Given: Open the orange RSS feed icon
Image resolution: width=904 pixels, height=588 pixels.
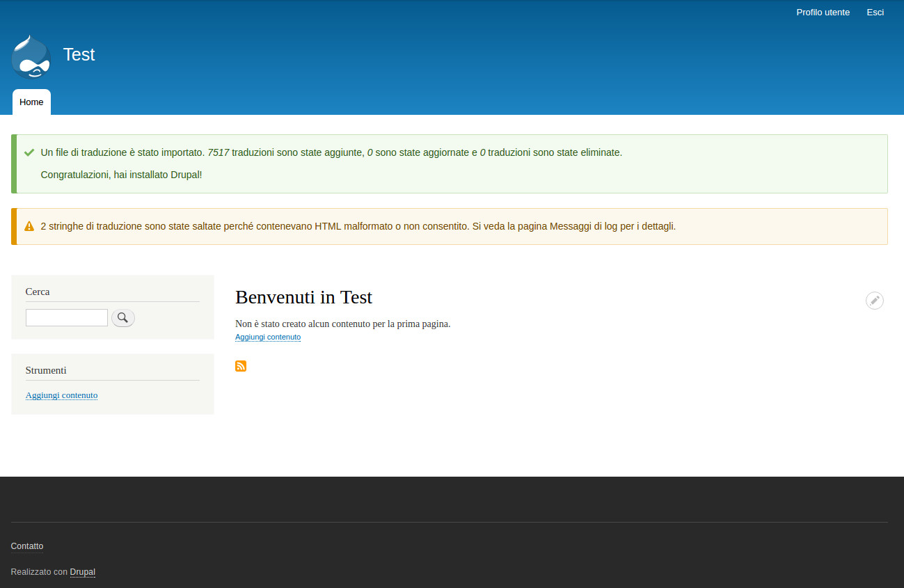Looking at the screenshot, I should pyautogui.click(x=240, y=365).
